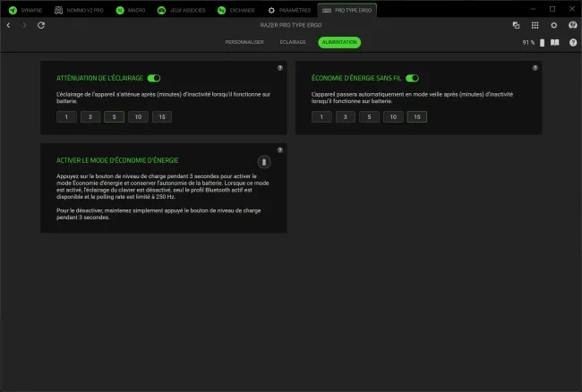582x392 pixels.
Task: Close the Synapse window
Action: 572,9
